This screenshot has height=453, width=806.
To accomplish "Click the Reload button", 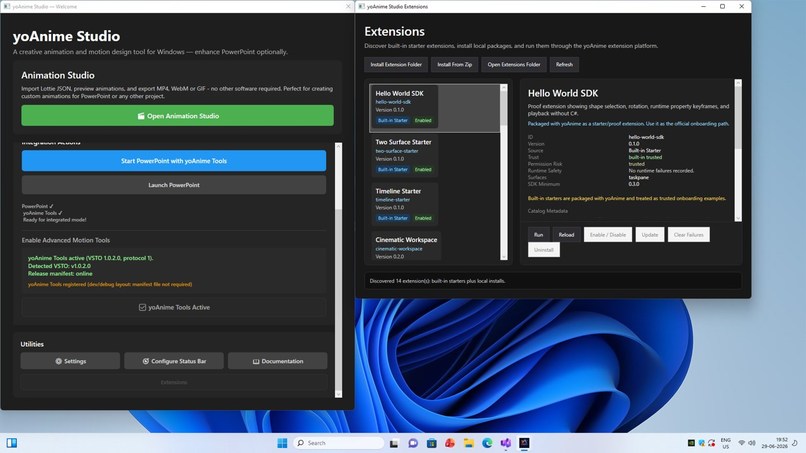I will click(566, 234).
